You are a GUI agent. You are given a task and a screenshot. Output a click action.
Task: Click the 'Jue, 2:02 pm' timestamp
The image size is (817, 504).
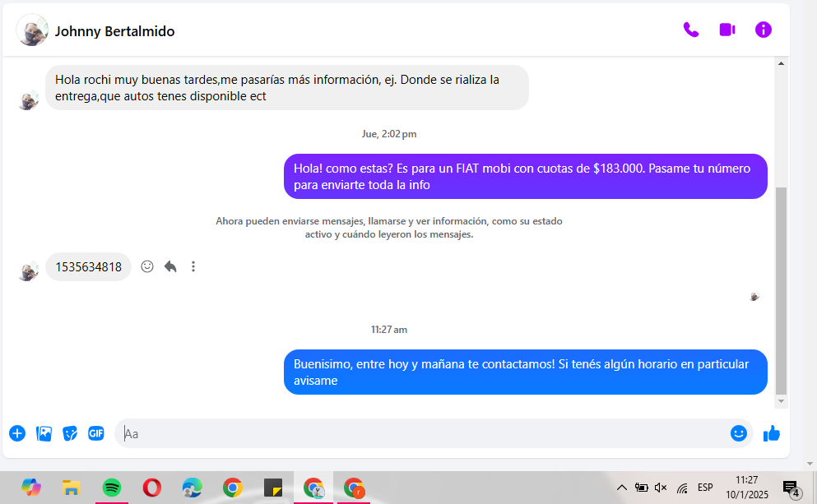(x=389, y=134)
